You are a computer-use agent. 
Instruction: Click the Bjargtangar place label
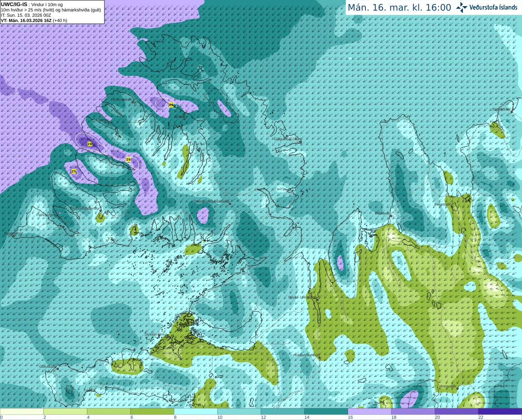(x=13, y=233)
